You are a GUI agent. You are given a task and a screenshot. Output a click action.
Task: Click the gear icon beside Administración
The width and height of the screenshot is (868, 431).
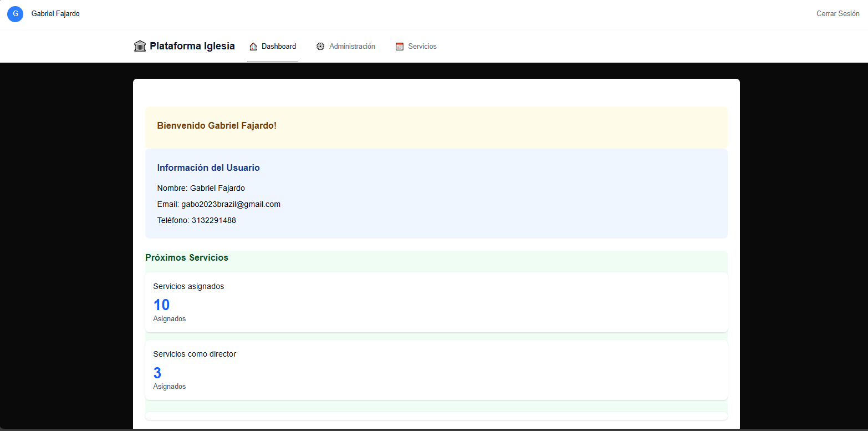pyautogui.click(x=320, y=47)
